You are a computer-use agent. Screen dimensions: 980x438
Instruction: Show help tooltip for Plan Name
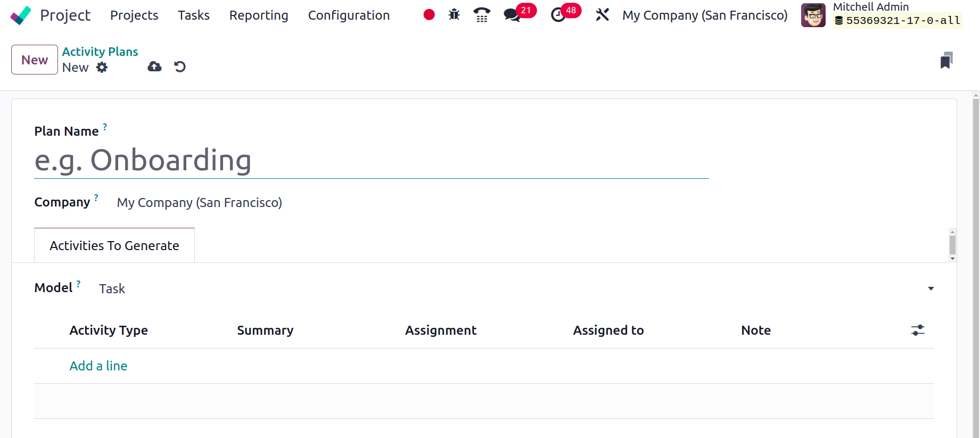coord(105,127)
